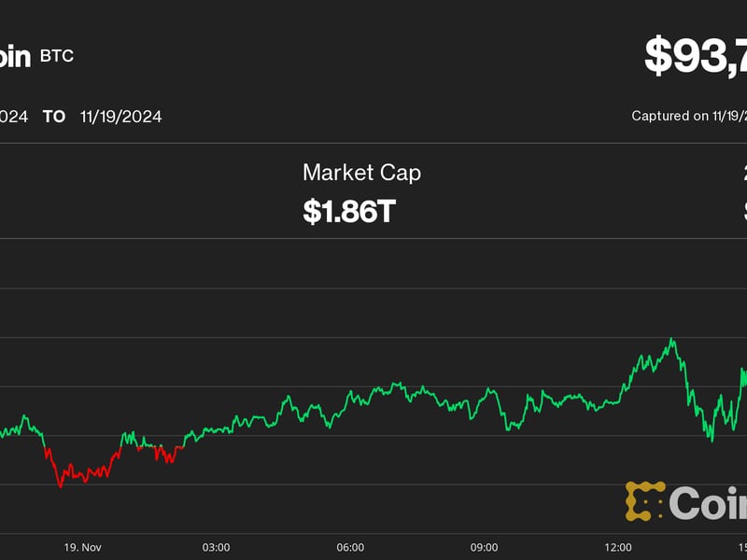Screen dimensions: 747x560
Task: Click the Market Cap heading
Action: point(360,173)
